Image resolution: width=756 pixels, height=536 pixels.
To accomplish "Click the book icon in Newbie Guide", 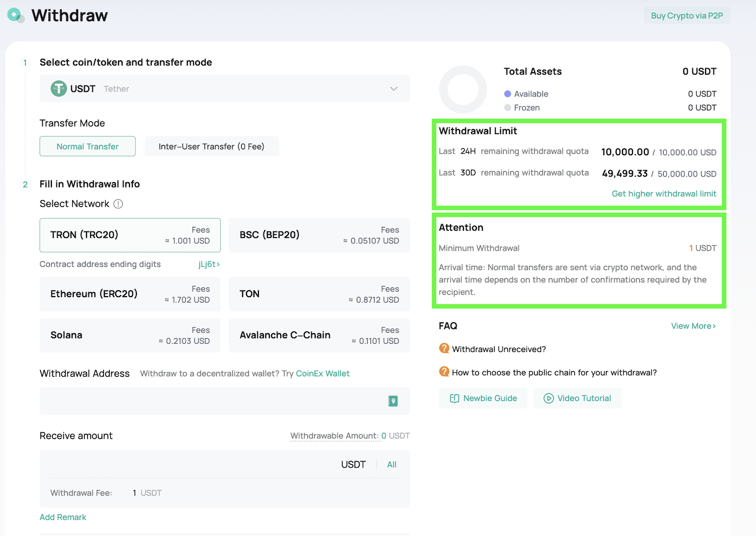I will click(455, 399).
